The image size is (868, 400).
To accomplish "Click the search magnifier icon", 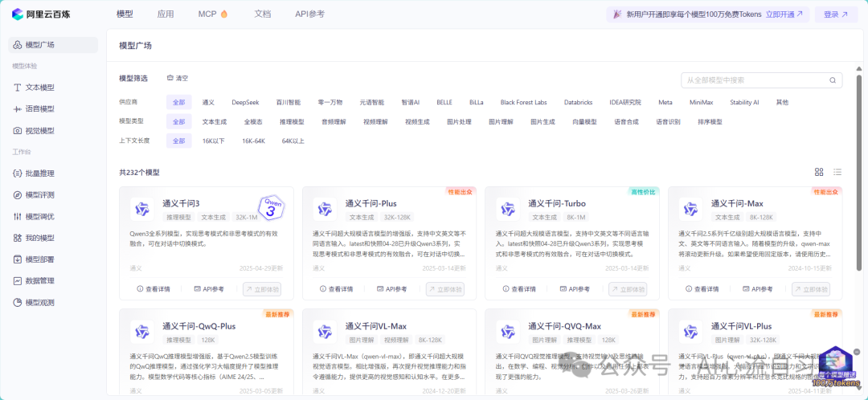I will 833,80.
